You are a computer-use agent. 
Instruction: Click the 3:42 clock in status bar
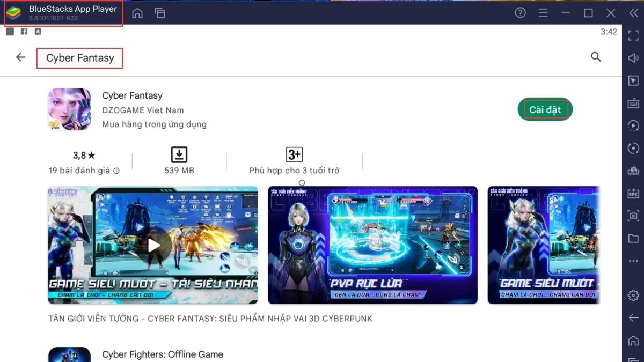pos(609,32)
